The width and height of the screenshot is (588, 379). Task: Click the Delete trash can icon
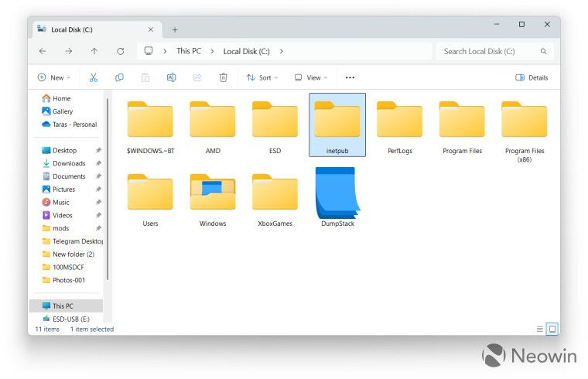(223, 77)
